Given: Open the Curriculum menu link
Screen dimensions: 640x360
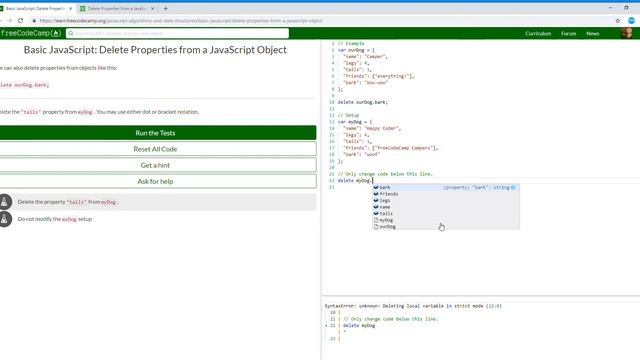Looking at the screenshot, I should tap(538, 33).
